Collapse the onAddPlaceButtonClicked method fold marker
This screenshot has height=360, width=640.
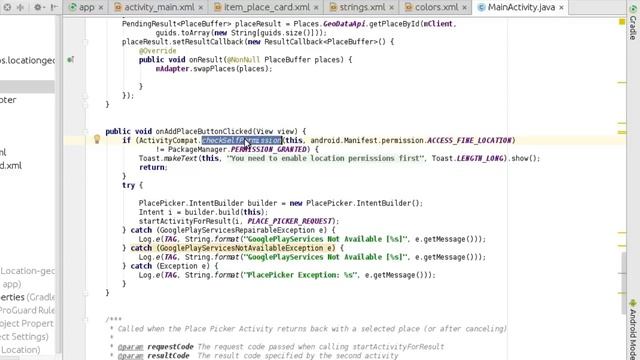(x=85, y=131)
